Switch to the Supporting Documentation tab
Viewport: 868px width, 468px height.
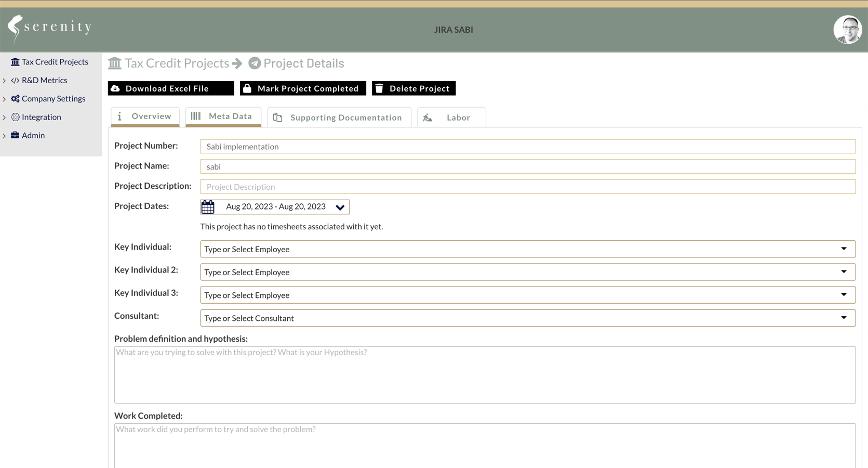coord(339,118)
